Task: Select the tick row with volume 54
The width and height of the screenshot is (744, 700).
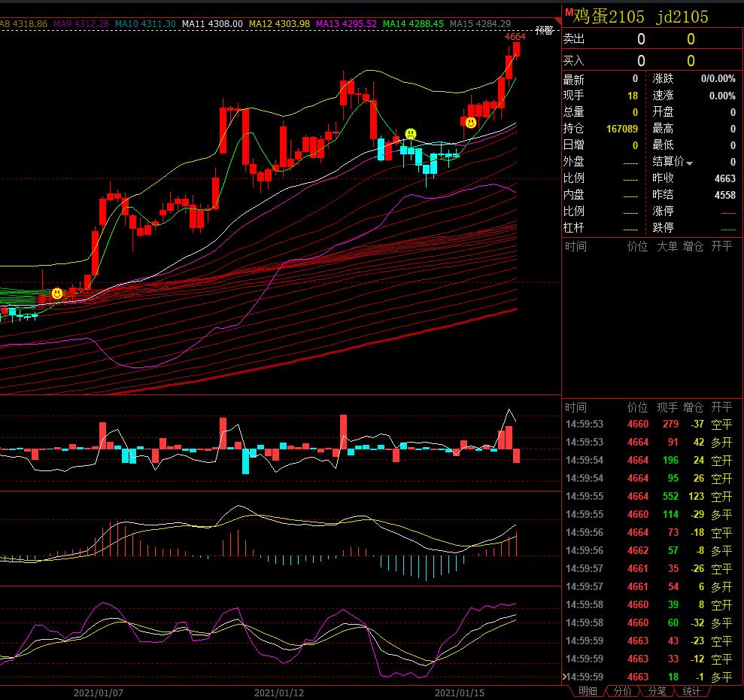Action: click(x=651, y=586)
